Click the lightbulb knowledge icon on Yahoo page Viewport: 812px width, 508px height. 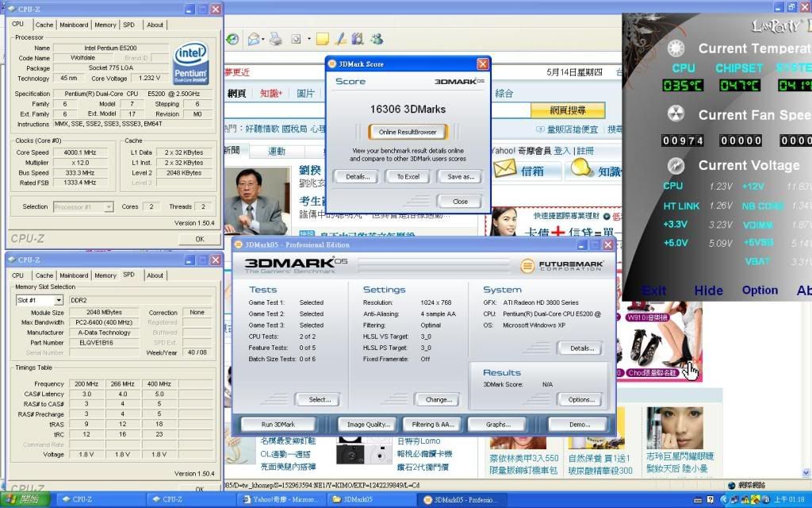click(580, 168)
